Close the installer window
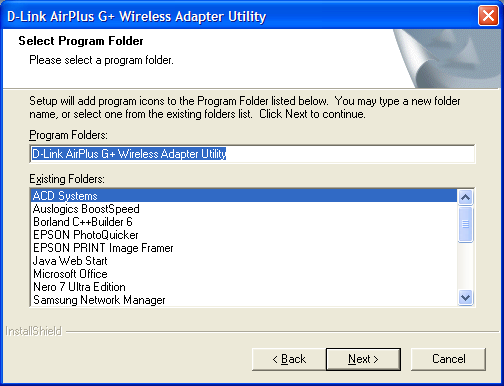504x386 pixels. pyautogui.click(x=488, y=16)
